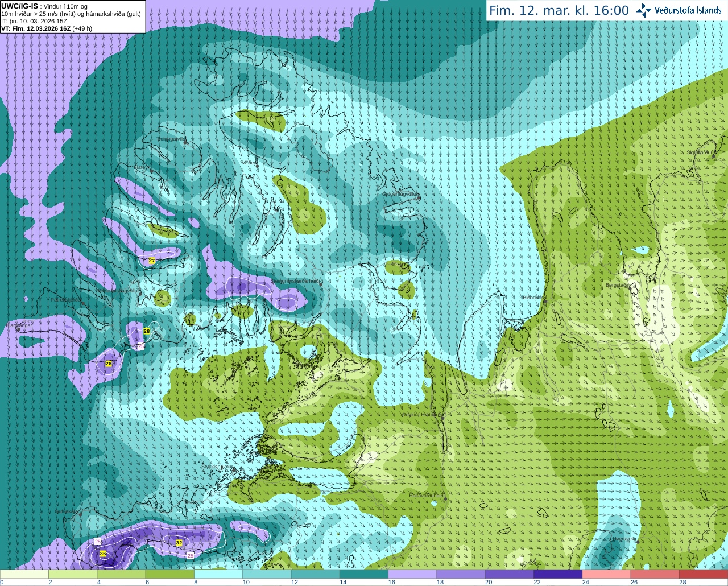Click the Bergstaðir station label
Image resolution: width=728 pixels, height=586 pixels.
(x=618, y=285)
